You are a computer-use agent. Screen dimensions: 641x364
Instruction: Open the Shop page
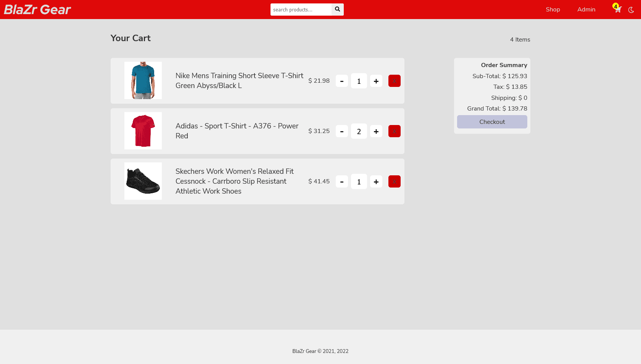[x=553, y=10]
